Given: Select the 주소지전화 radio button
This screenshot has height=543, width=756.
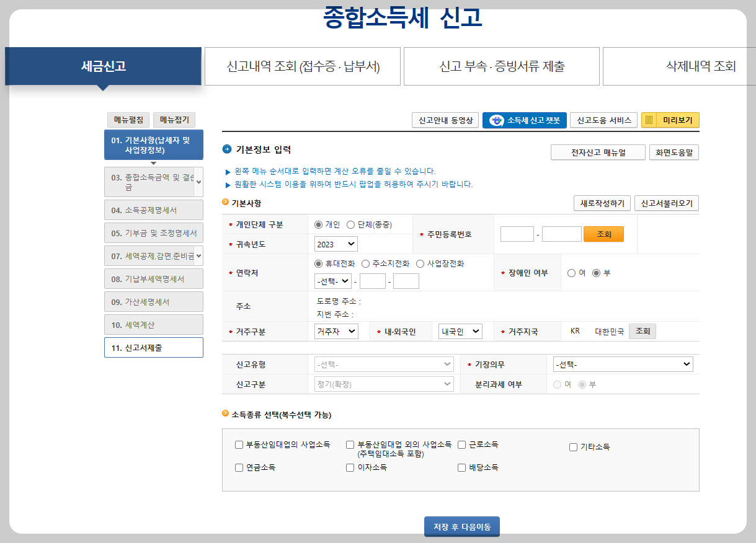Looking at the screenshot, I should pos(366,263).
